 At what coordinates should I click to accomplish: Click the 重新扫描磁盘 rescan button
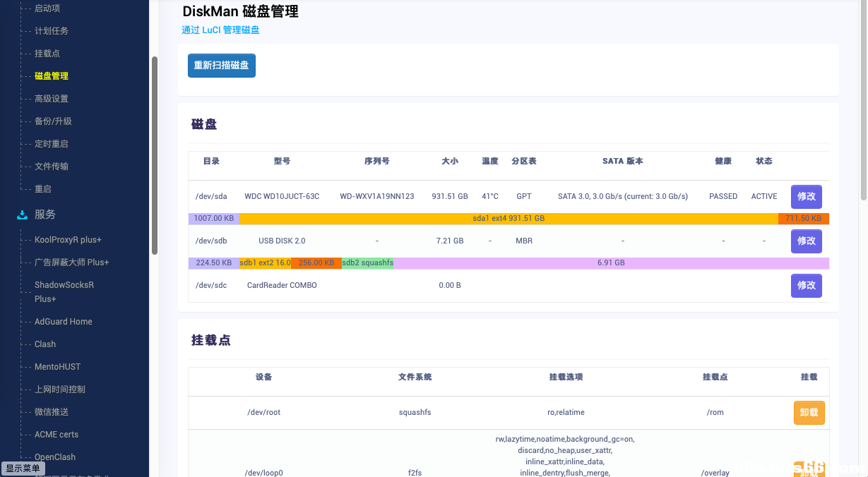tap(221, 66)
